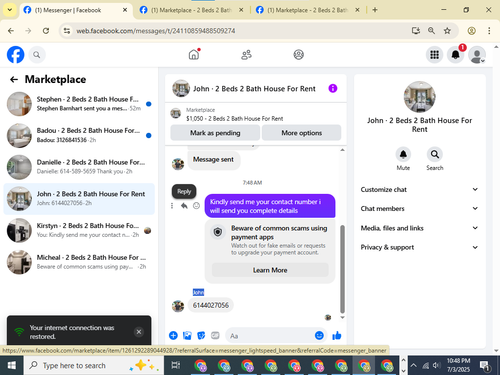Image resolution: width=500 pixels, height=375 pixels.
Task: Click the purple Kindly send me message bubble
Action: point(270,206)
